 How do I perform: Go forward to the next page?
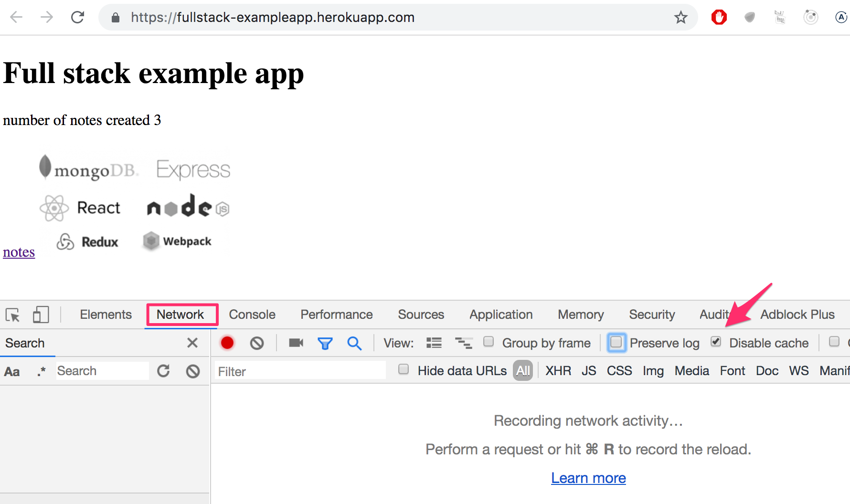point(47,18)
